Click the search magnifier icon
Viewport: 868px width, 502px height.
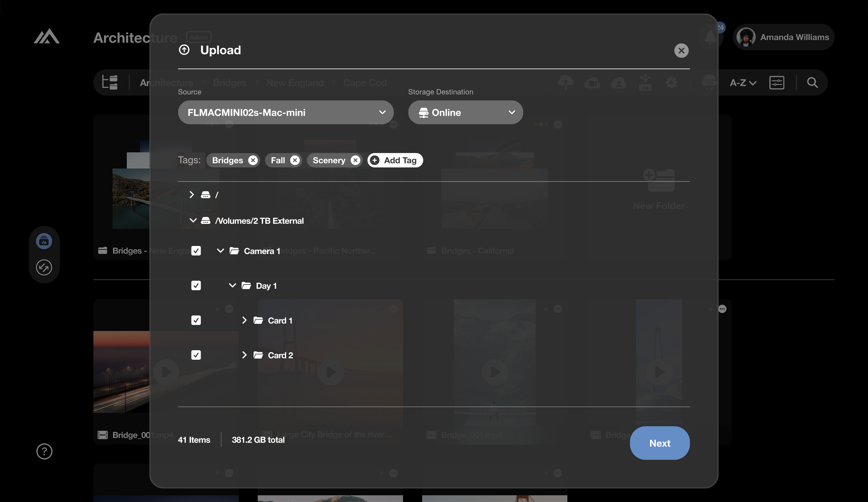(812, 83)
